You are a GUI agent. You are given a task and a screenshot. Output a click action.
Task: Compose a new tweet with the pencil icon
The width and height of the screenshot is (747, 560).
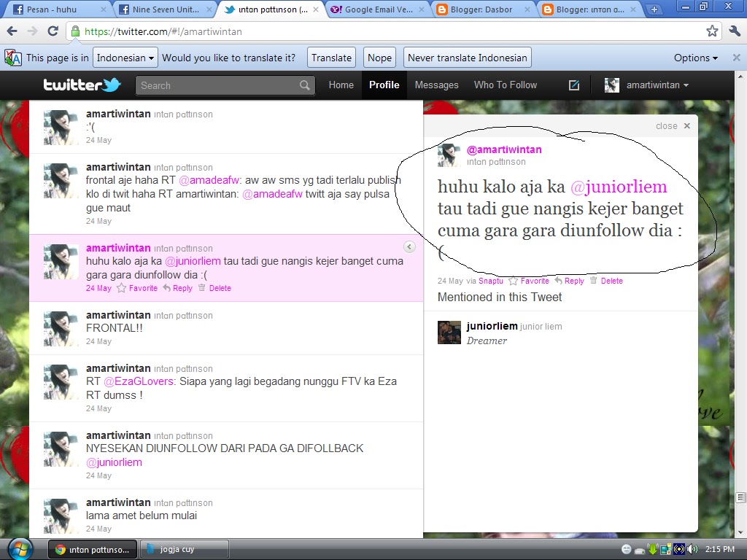point(574,85)
